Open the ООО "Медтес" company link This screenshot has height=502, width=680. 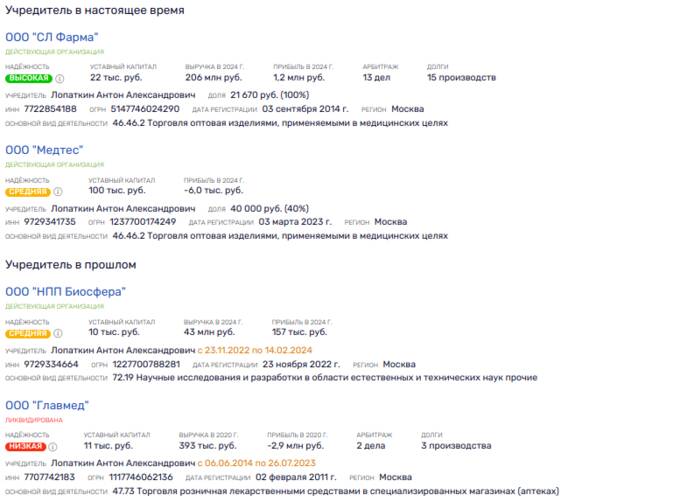pos(44,150)
